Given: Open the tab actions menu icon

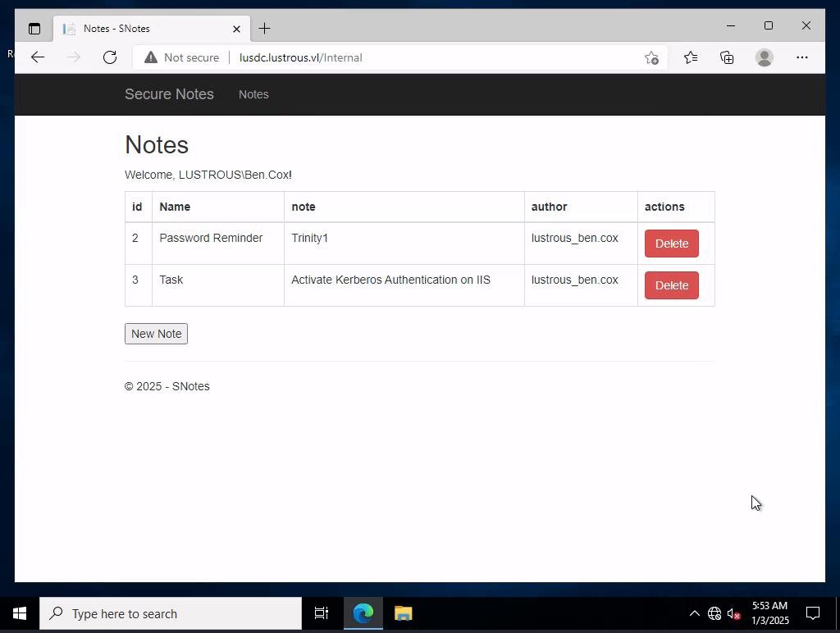Looking at the screenshot, I should click(x=34, y=29).
